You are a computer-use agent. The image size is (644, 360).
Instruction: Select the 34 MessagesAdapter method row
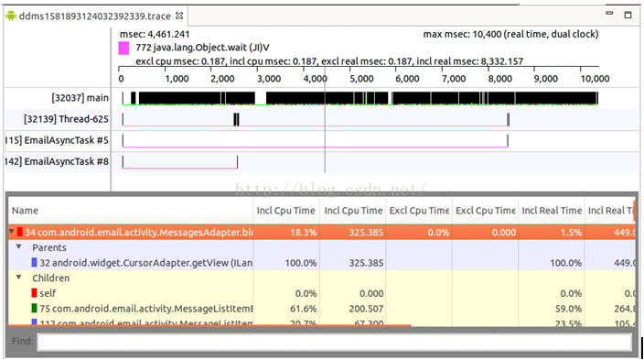(x=322, y=233)
